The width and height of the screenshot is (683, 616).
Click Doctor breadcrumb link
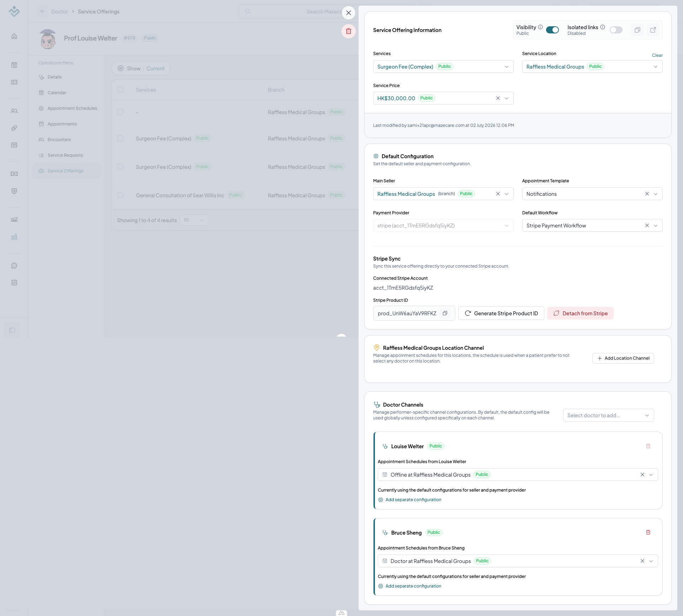59,12
